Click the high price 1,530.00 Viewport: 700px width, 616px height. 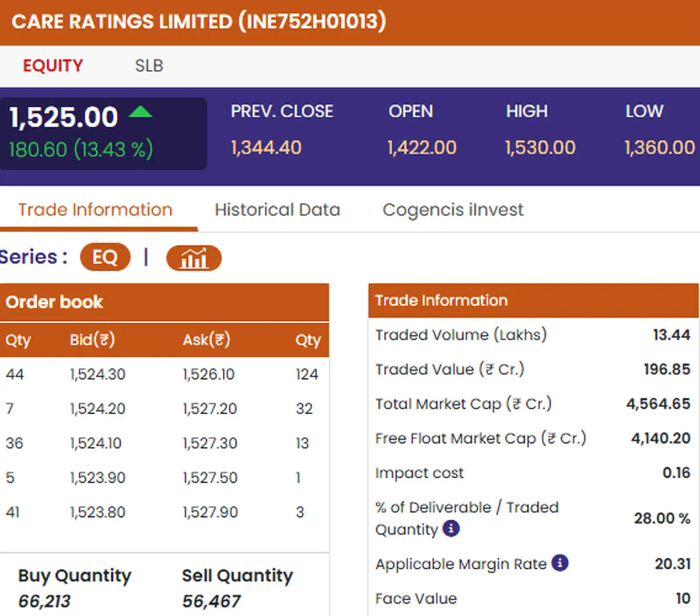(x=540, y=148)
